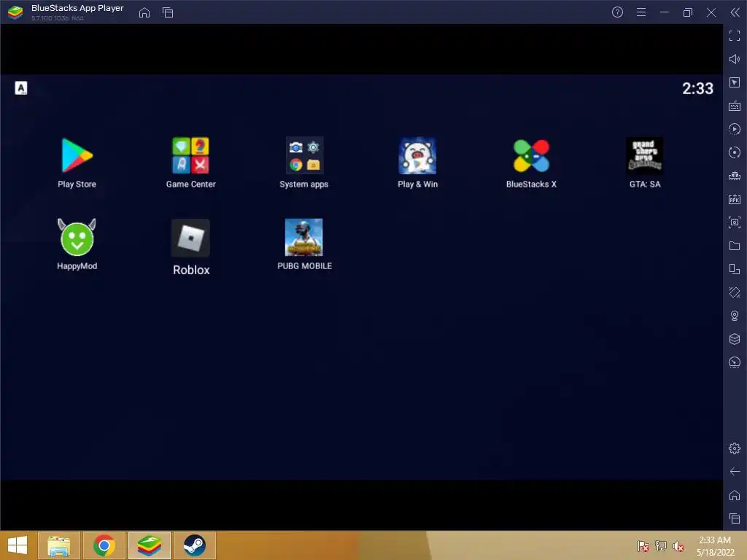Open the HappyMod app
This screenshot has height=560, width=747.
[77, 237]
